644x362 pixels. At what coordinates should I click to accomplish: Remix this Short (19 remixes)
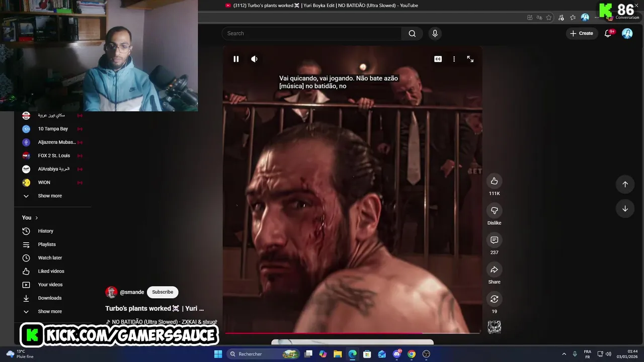[x=494, y=299]
